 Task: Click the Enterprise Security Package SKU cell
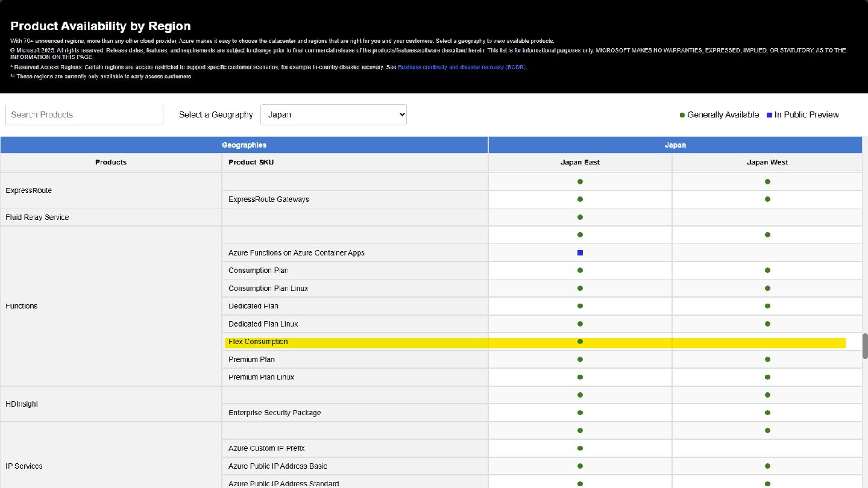coord(355,413)
